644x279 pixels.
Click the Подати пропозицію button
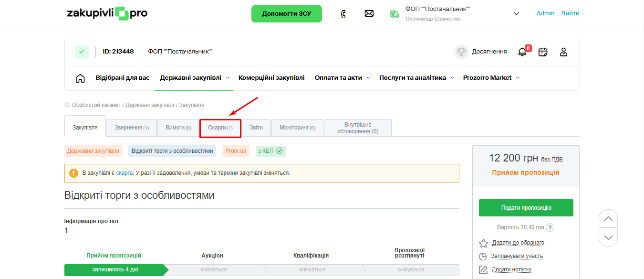pos(526,208)
